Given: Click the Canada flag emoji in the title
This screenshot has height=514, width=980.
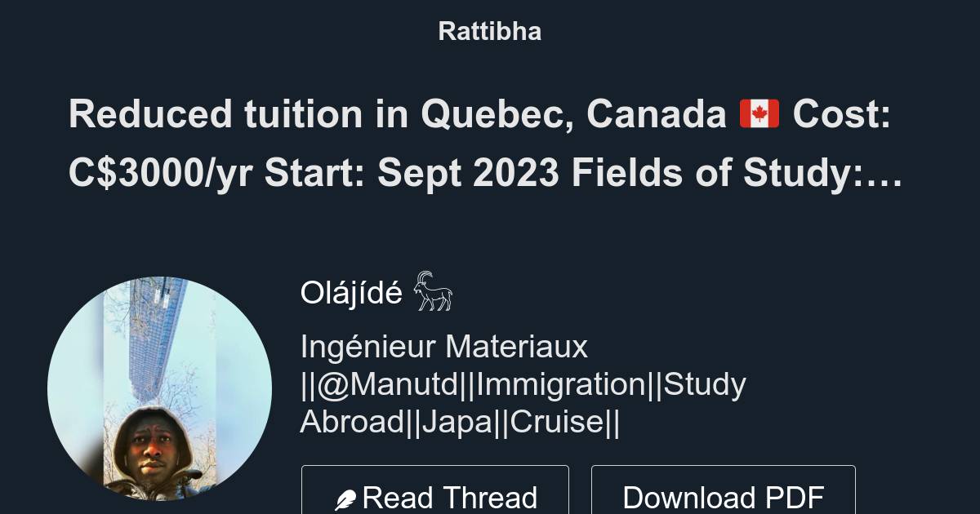Looking at the screenshot, I should pos(759,114).
